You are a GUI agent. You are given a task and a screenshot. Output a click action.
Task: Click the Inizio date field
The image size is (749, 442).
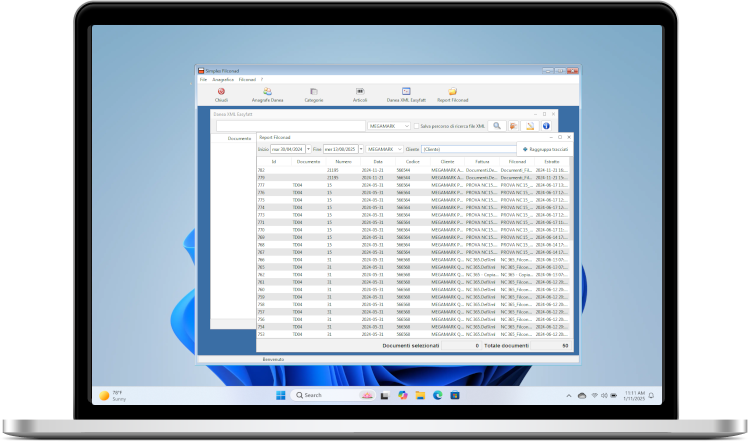click(288, 149)
